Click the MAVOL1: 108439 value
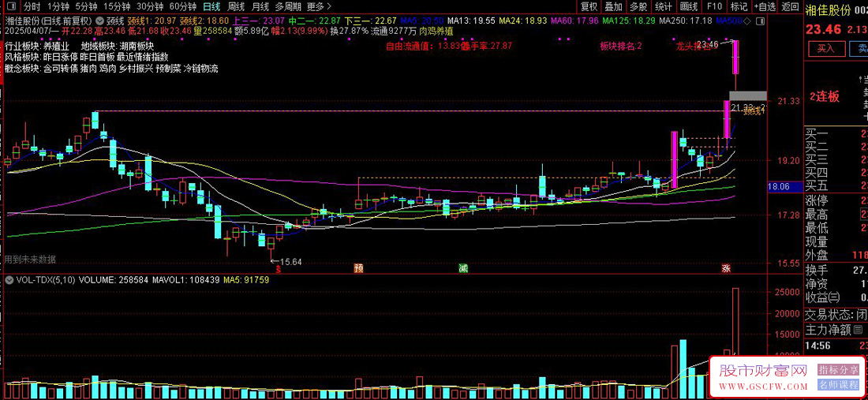868x400 pixels. (187, 280)
